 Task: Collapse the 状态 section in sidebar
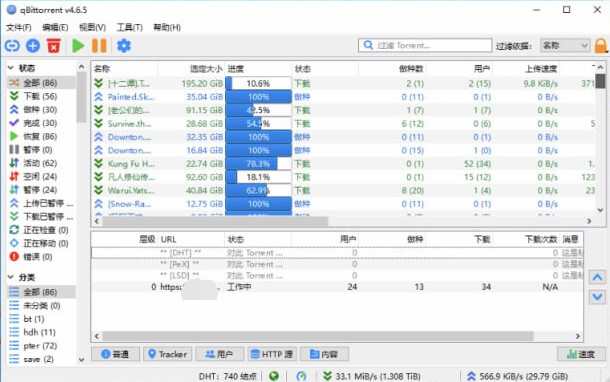(11, 68)
